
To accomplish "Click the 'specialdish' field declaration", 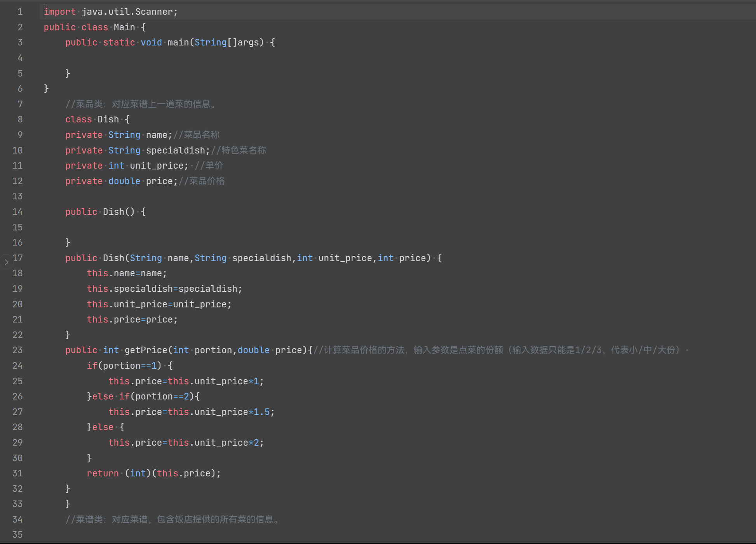I will (175, 150).
